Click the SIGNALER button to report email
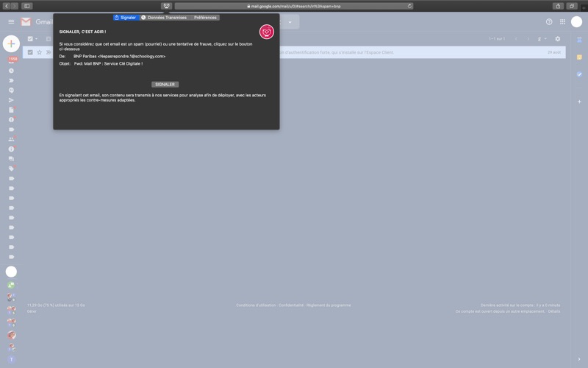Image resolution: width=588 pixels, height=368 pixels. point(165,85)
